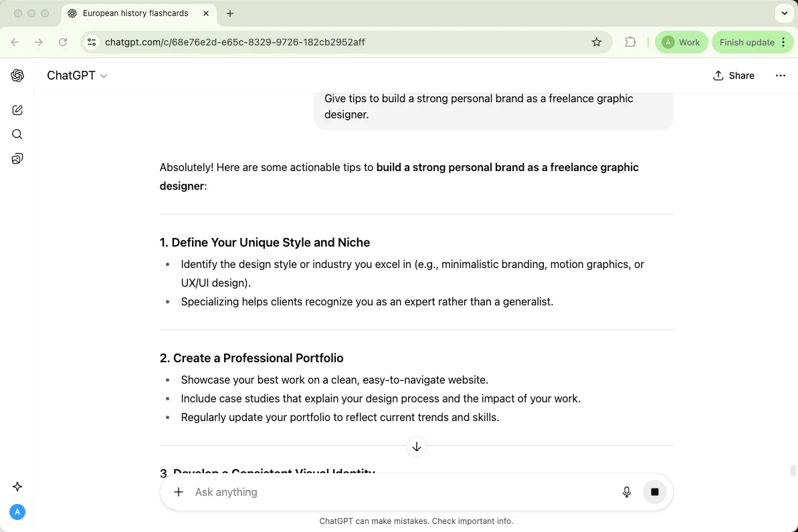Click the sparkle icon in sidebar
The height and width of the screenshot is (532, 798).
pyautogui.click(x=17, y=487)
